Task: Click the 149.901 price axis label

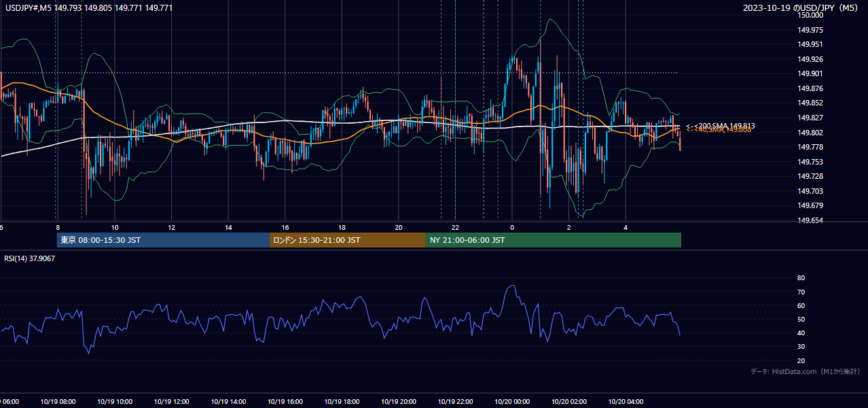Action: pos(810,74)
